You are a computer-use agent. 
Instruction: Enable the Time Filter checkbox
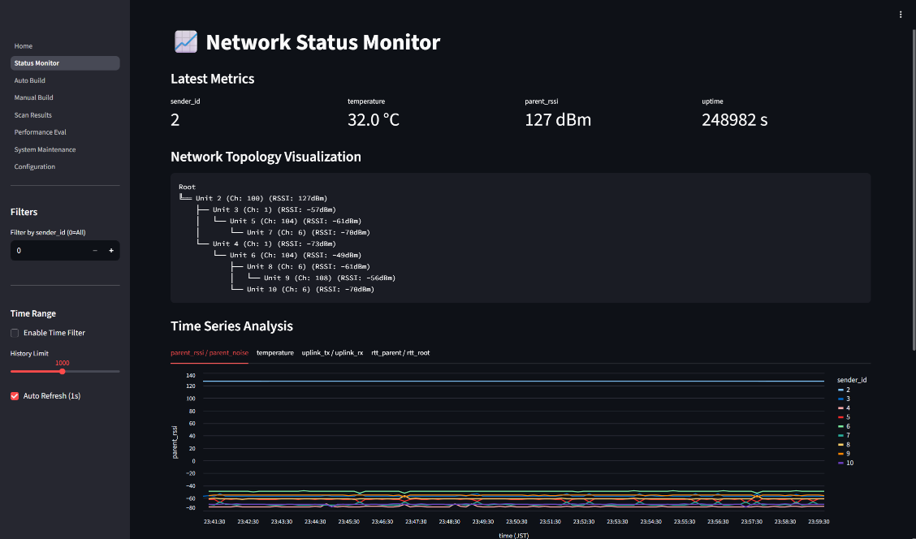[x=15, y=333]
